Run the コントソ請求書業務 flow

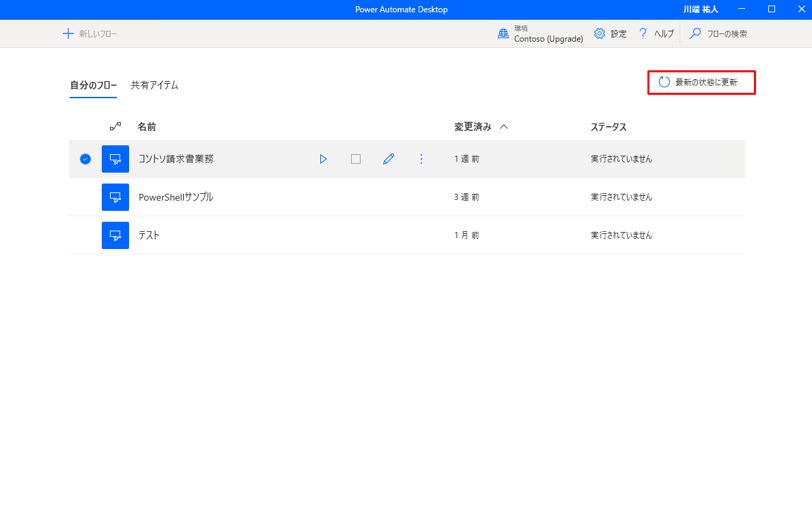tap(323, 159)
